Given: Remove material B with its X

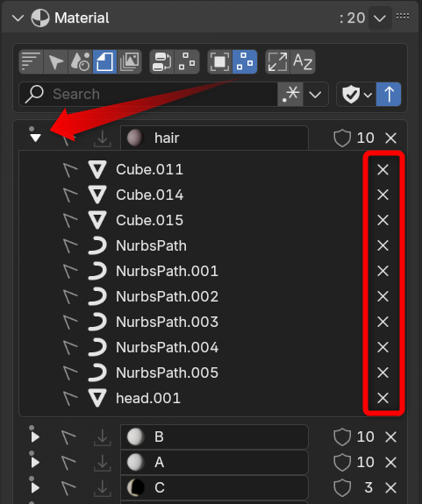Looking at the screenshot, I should [x=390, y=437].
